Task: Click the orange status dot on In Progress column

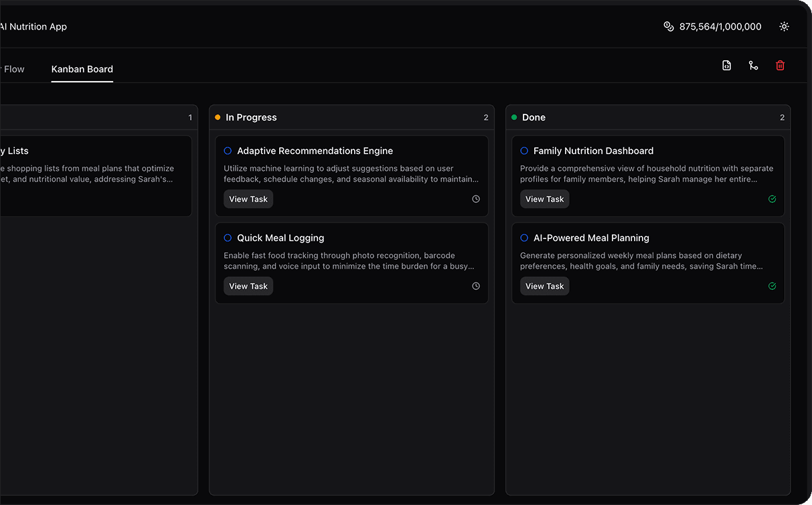Action: (218, 117)
